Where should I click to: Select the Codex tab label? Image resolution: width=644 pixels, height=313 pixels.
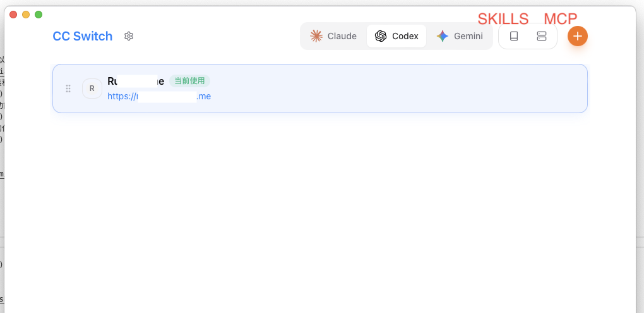click(405, 36)
